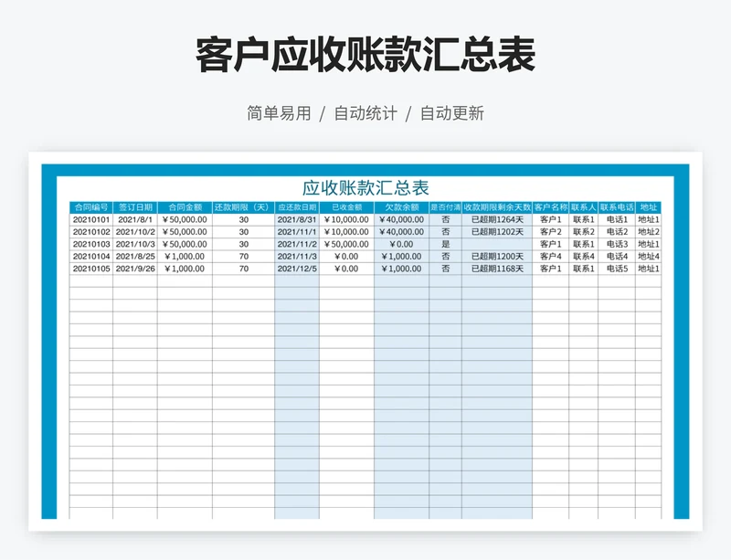Click the 地址 column header
Viewport: 731px width, 560px height.
[x=649, y=207]
